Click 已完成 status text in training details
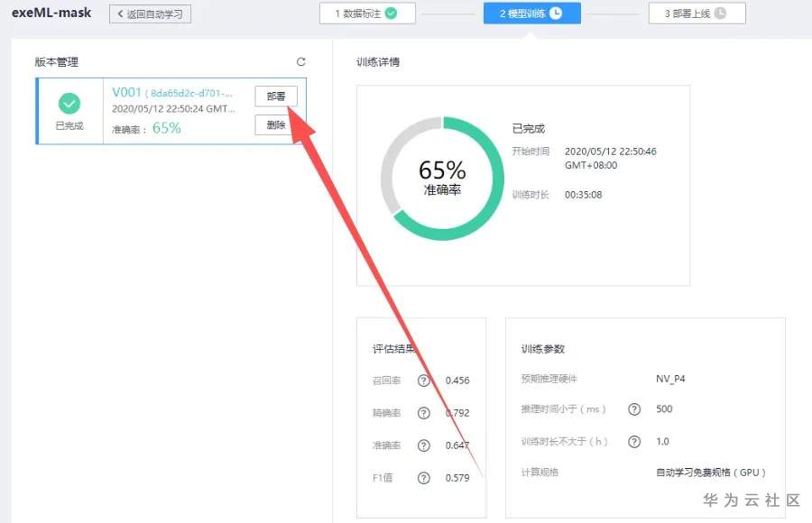Screen dimensions: 812x523 (x=528, y=128)
